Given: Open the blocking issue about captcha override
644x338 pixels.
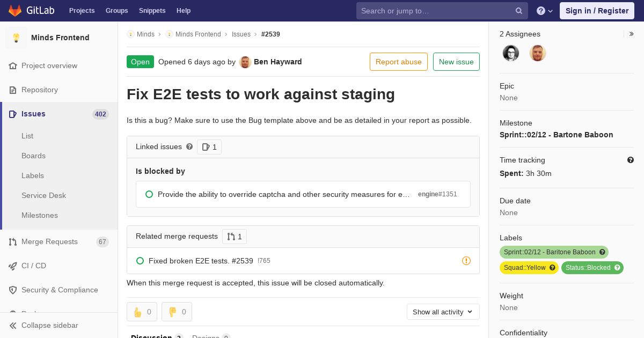Looking at the screenshot, I should pyautogui.click(x=284, y=194).
